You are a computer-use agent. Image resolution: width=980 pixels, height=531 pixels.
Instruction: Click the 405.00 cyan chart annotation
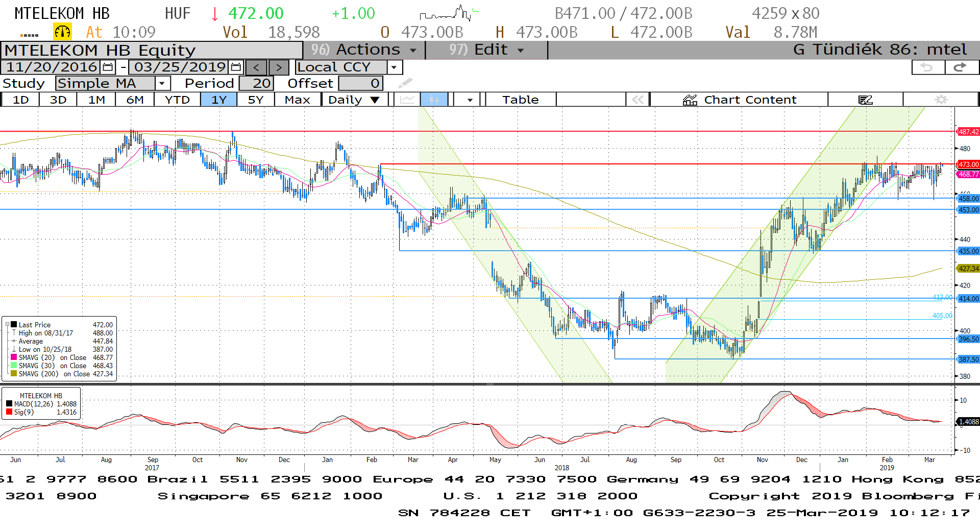click(x=942, y=316)
